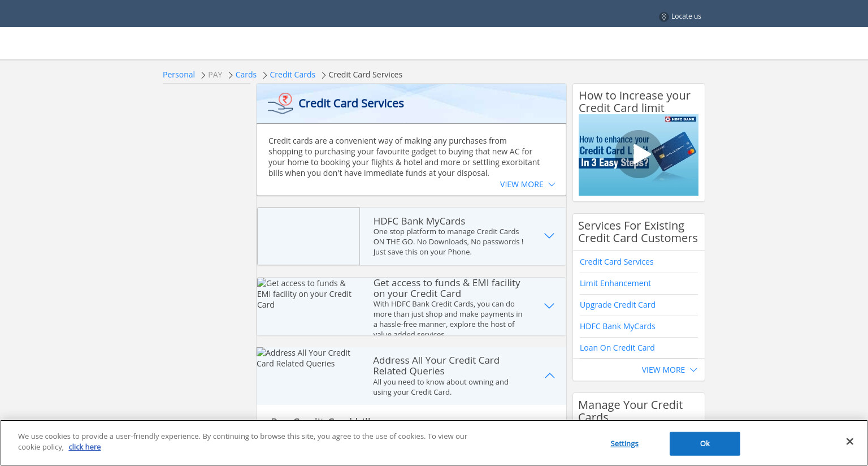Expand VIEW MORE under credit card description
Screen dimensions: 868x466
tap(527, 184)
